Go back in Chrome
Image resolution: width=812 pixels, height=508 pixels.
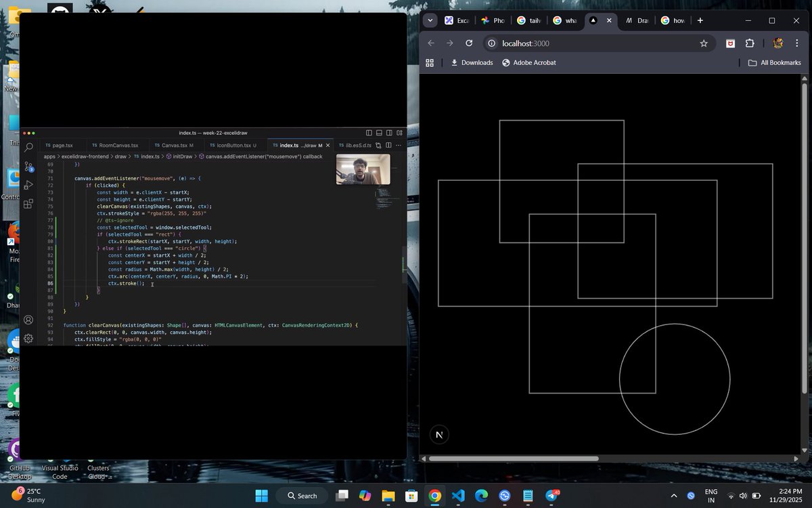pos(431,43)
